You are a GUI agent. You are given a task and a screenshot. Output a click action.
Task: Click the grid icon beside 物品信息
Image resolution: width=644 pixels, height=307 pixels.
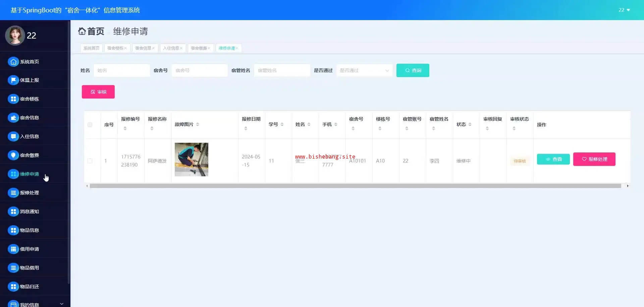pyautogui.click(x=13, y=230)
